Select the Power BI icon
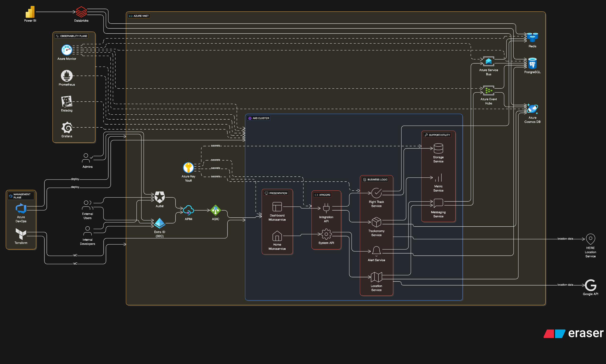This screenshot has width=606, height=364. (30, 11)
